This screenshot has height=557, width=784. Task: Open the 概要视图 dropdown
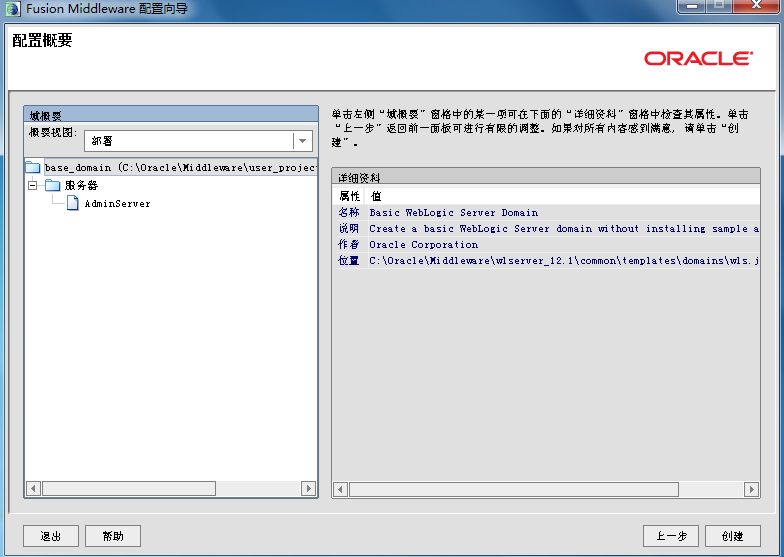[302, 141]
